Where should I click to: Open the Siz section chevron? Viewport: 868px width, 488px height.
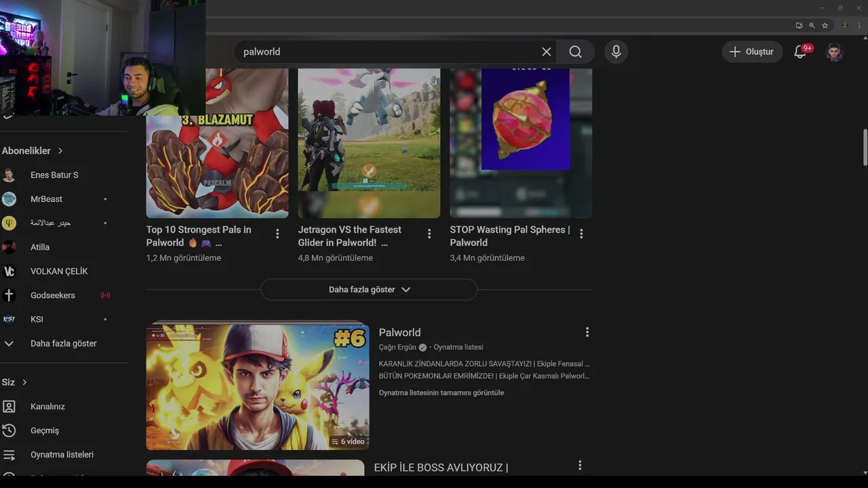coord(24,382)
